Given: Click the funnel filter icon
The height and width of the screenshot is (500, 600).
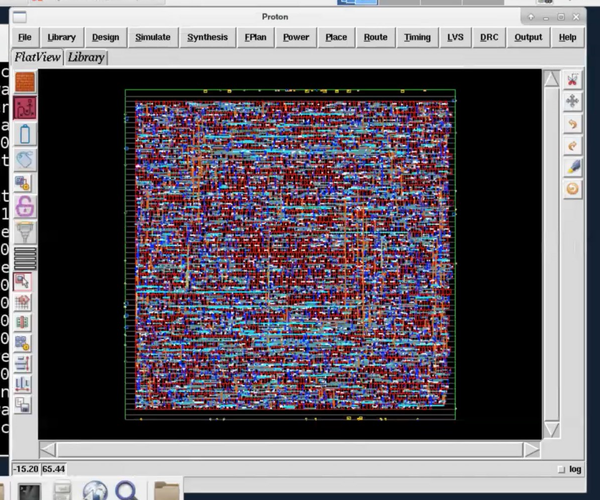Looking at the screenshot, I should [x=24, y=232].
